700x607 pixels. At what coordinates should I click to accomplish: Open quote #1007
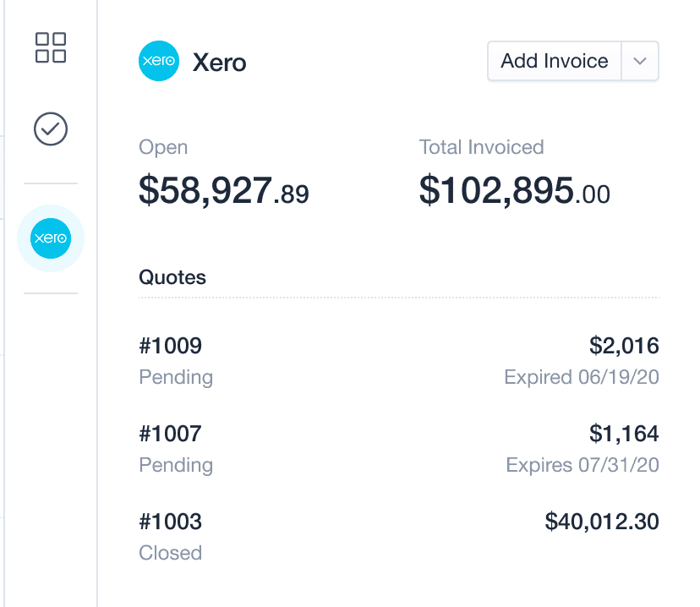click(170, 434)
